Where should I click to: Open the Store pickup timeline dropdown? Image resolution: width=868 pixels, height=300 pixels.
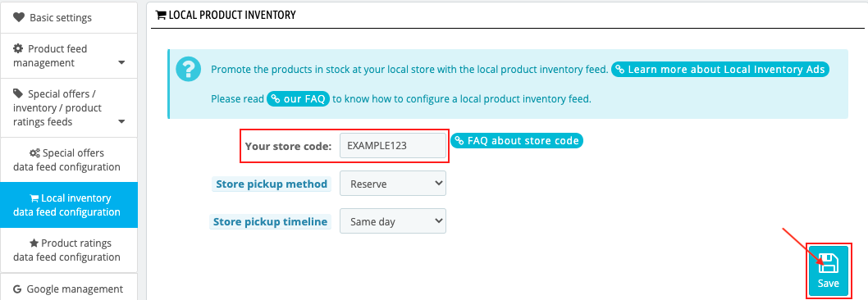pyautogui.click(x=392, y=221)
